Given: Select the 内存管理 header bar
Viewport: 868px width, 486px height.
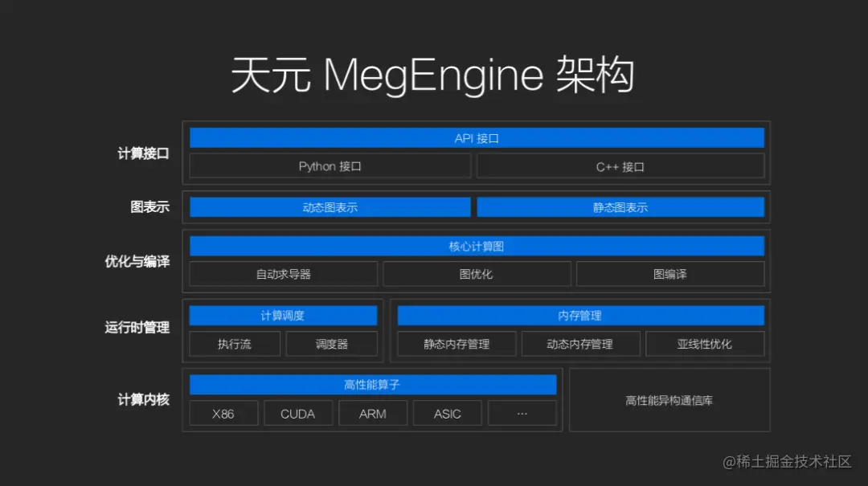Looking at the screenshot, I should [581, 316].
